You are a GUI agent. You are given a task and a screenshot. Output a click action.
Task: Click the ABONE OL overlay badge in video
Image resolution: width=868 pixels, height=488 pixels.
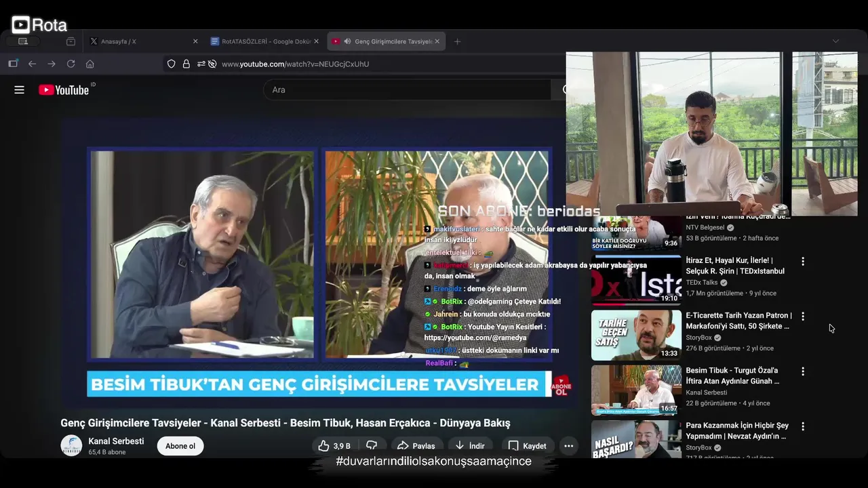pos(561,386)
